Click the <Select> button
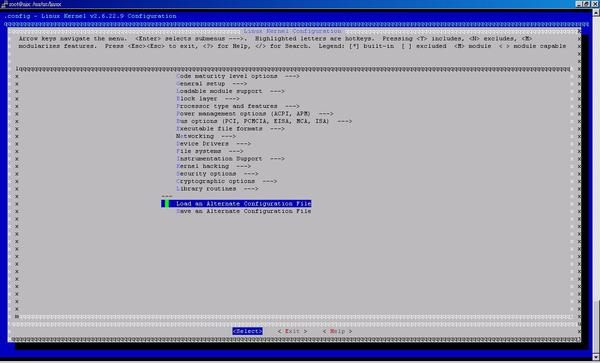 pyautogui.click(x=247, y=331)
